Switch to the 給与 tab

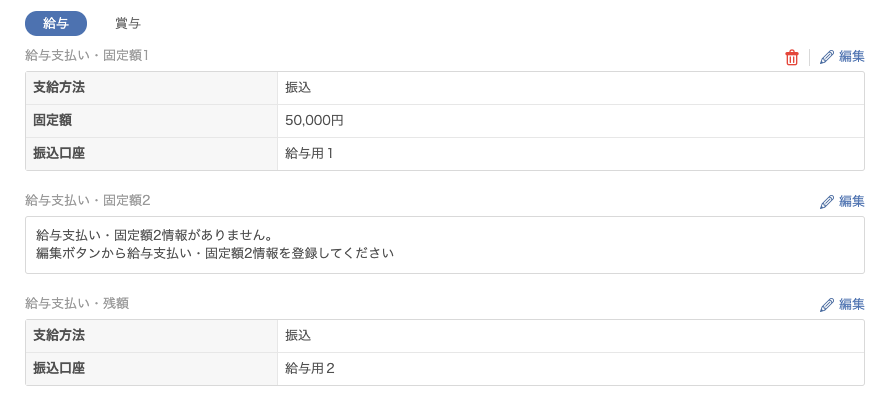point(56,23)
